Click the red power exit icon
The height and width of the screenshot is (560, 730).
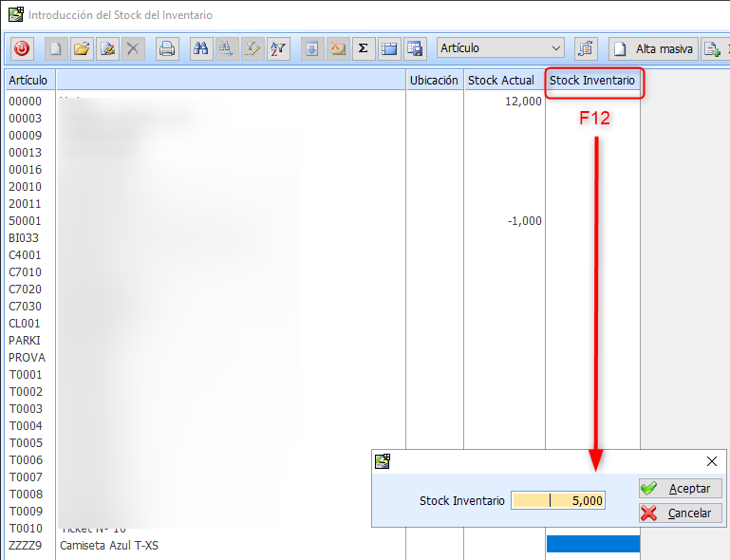(22, 48)
